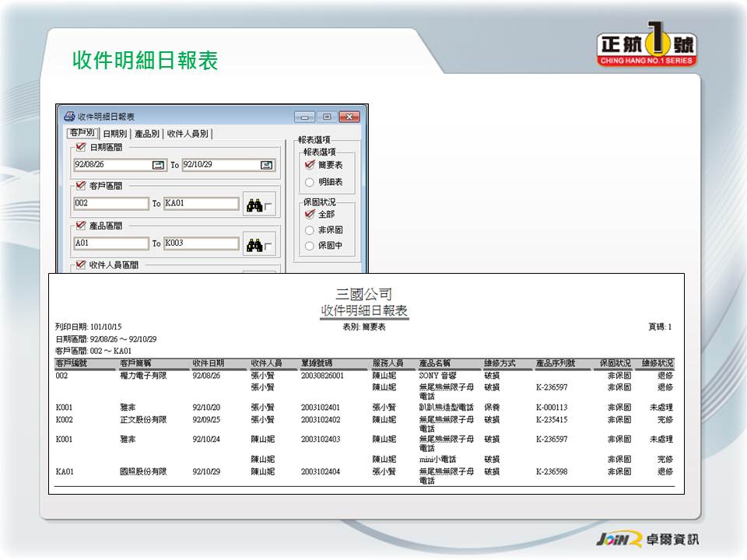
Task: Open the start date calendar picker
Action: tap(158, 165)
